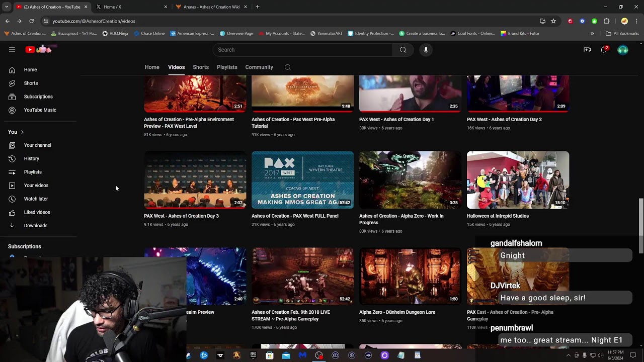Close the Home / X tab

point(166,7)
